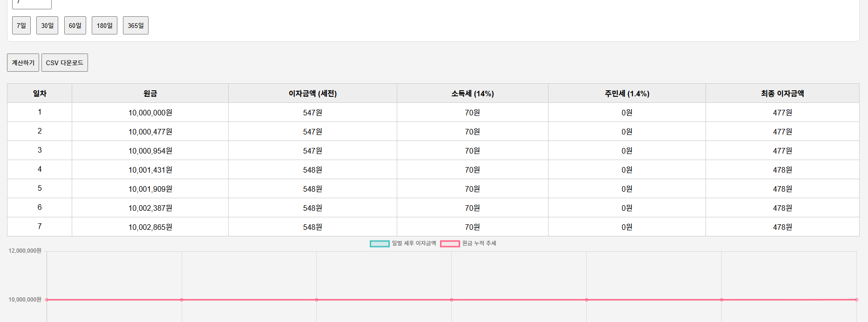
Task: Select the 30일 period button
Action: (x=47, y=26)
